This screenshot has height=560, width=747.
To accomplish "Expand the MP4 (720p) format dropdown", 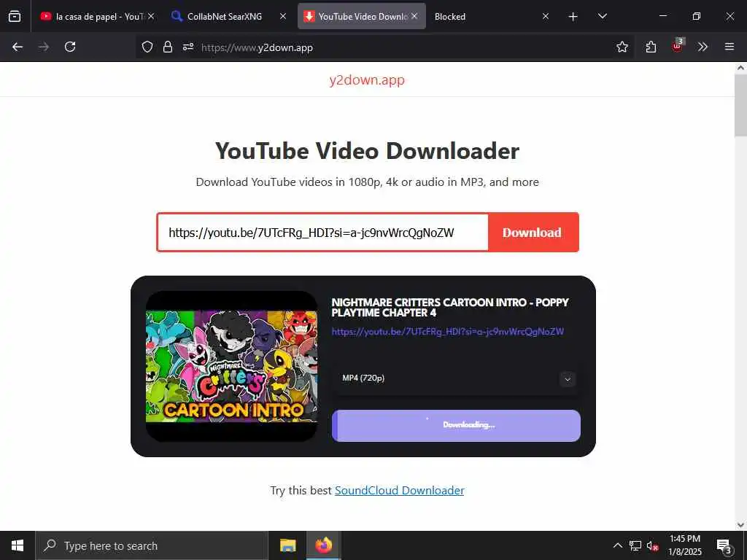I will pyautogui.click(x=456, y=378).
